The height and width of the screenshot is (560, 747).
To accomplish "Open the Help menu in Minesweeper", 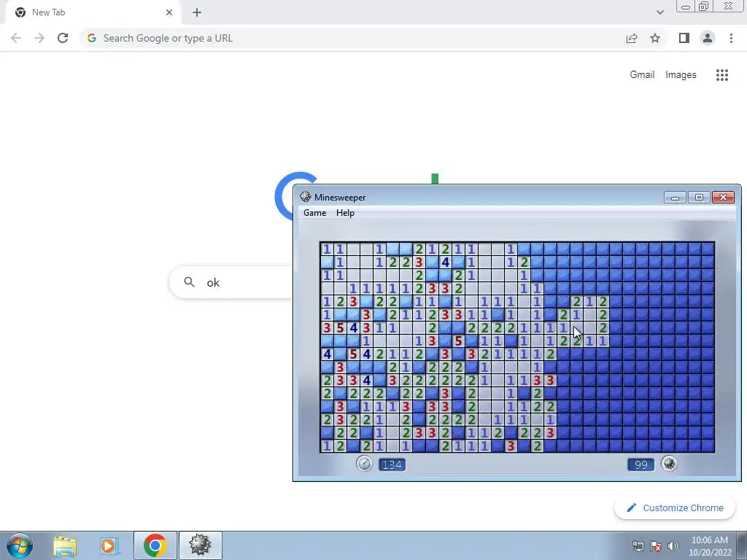I will point(345,213).
